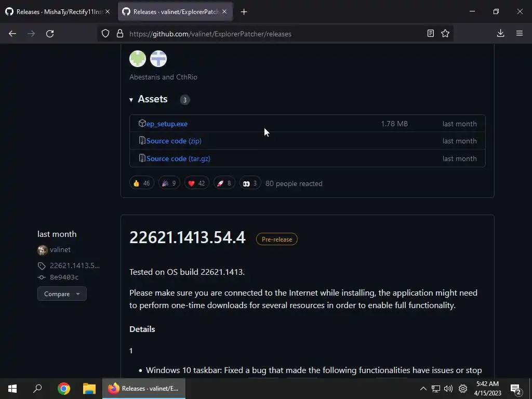Open File Explorer from taskbar
The height and width of the screenshot is (399, 532).
pyautogui.click(x=89, y=389)
